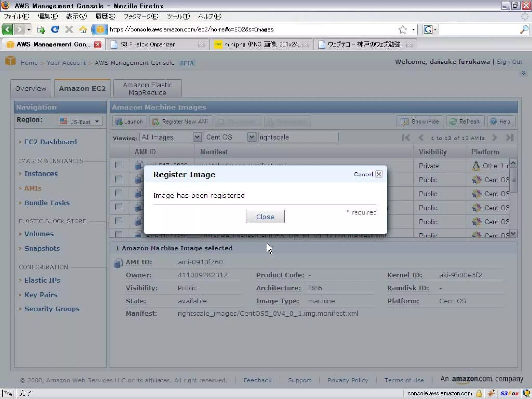Viewport: 532px width, 399px height.
Task: Click the AMI list scroll down arrow
Action: pos(513,233)
